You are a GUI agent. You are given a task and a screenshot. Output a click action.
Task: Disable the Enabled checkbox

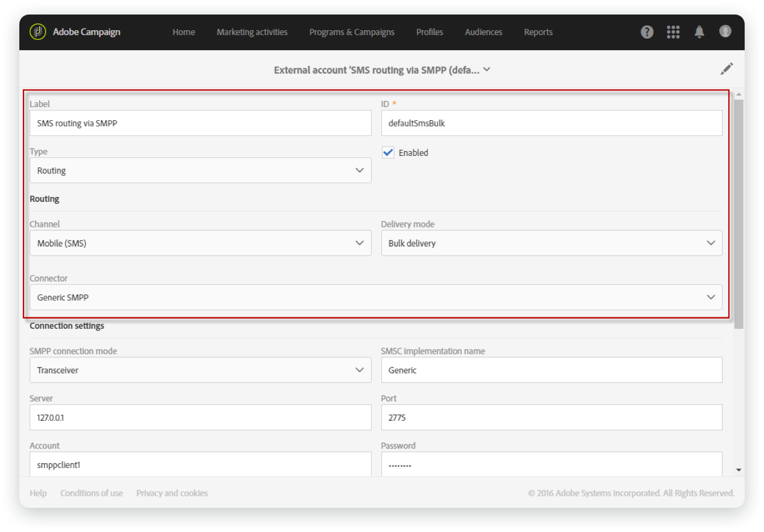point(387,152)
